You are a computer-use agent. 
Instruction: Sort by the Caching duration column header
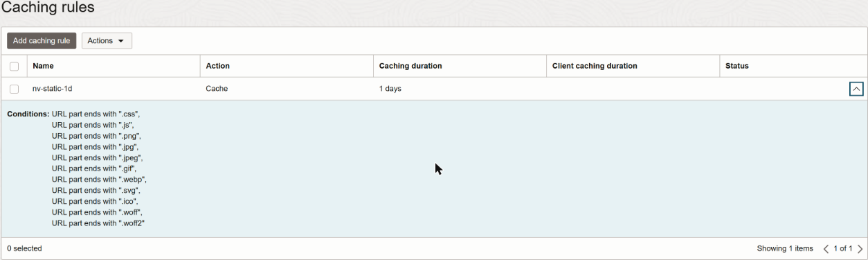click(410, 66)
